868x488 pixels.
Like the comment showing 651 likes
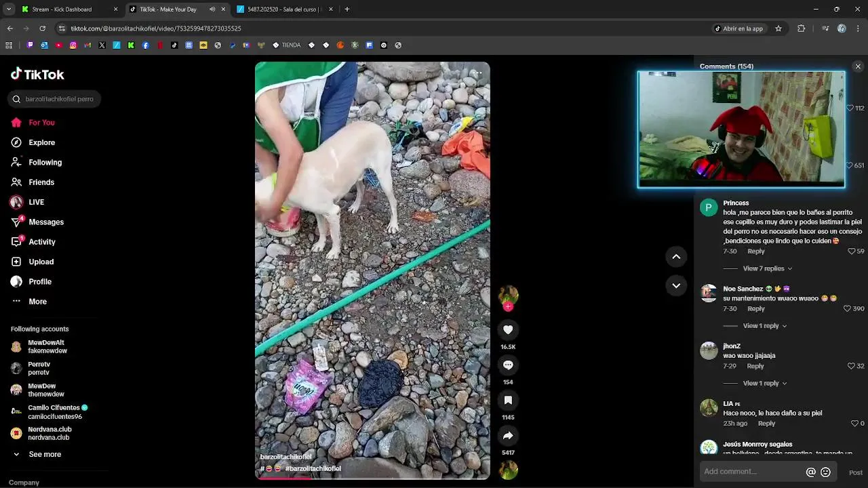point(850,165)
